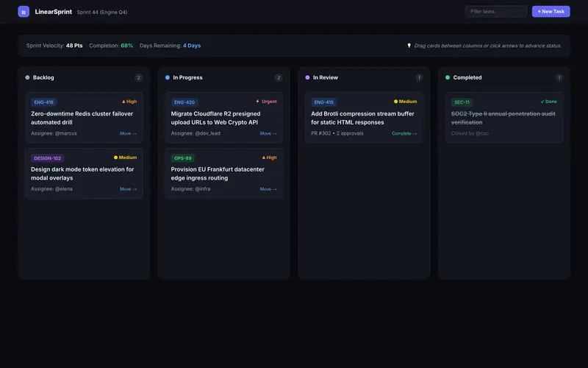The width and height of the screenshot is (588, 368).
Task: Open the ENG-415 tag
Action: (x=324, y=102)
